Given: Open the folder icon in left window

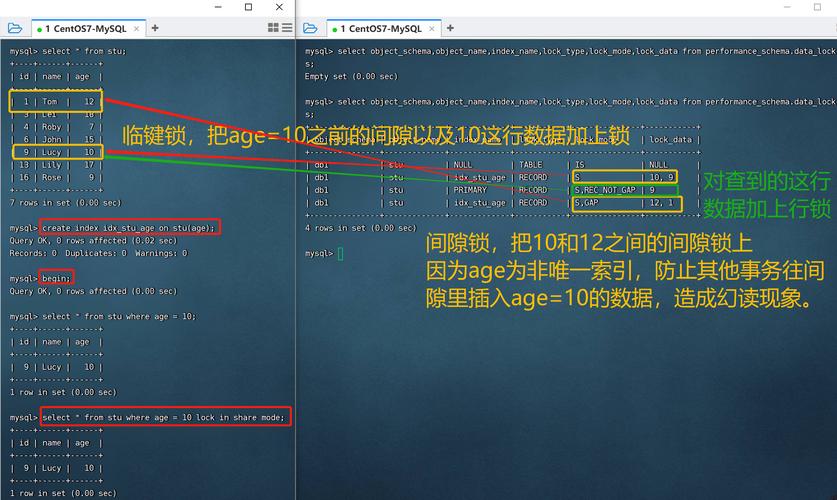Looking at the screenshot, I should tap(15, 28).
